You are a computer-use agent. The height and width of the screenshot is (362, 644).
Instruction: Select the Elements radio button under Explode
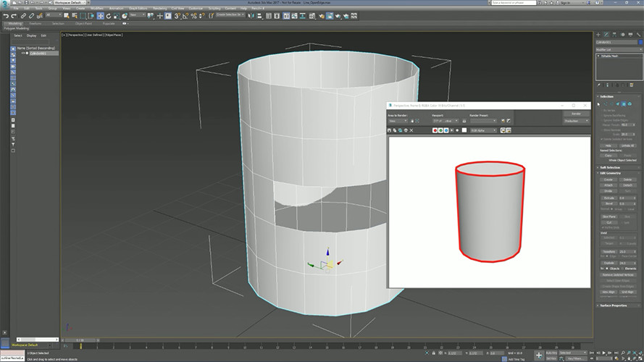coord(622,269)
